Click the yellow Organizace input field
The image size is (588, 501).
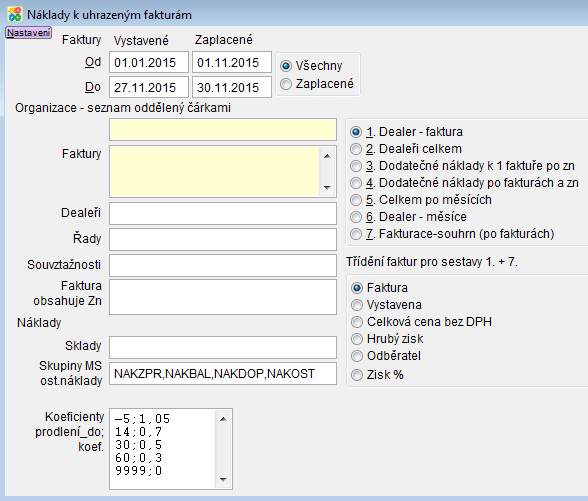[x=223, y=130]
